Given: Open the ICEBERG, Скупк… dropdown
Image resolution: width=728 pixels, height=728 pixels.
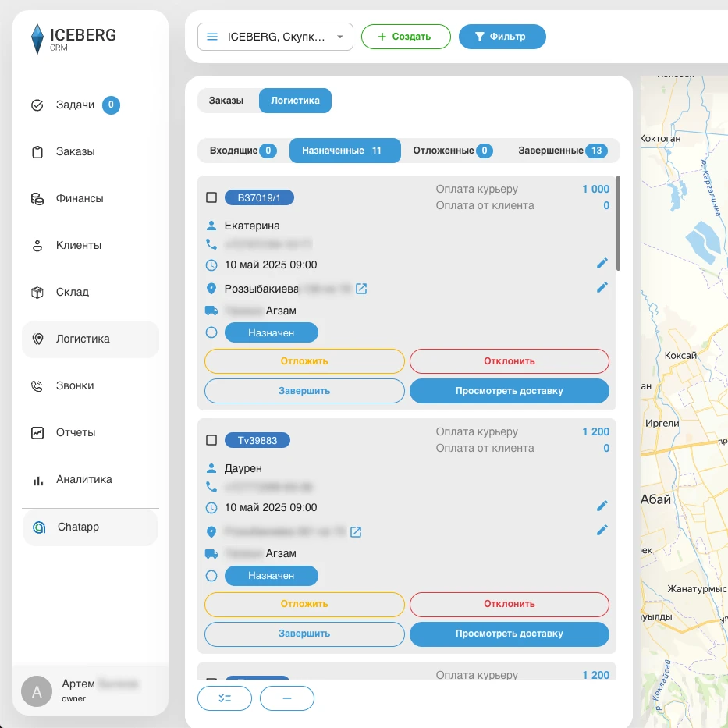Looking at the screenshot, I should [x=275, y=37].
